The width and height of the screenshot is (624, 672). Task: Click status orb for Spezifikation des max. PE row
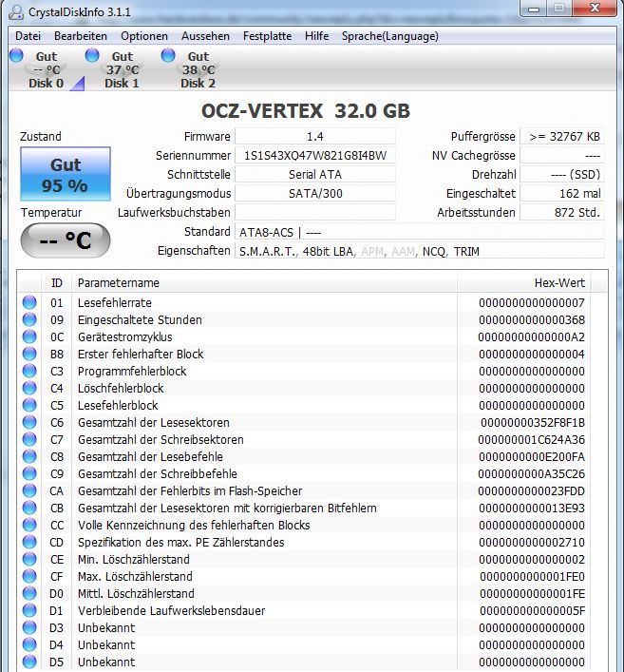click(x=29, y=542)
